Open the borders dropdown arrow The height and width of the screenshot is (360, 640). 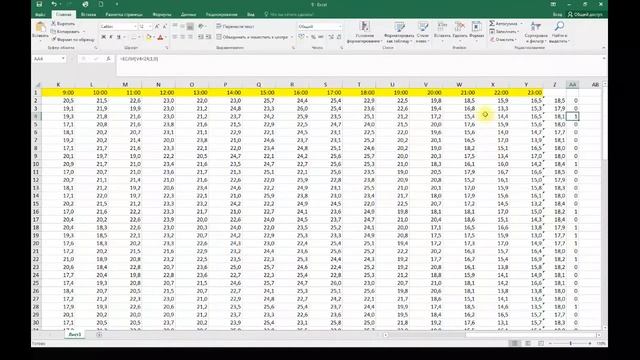pyautogui.click(x=139, y=37)
